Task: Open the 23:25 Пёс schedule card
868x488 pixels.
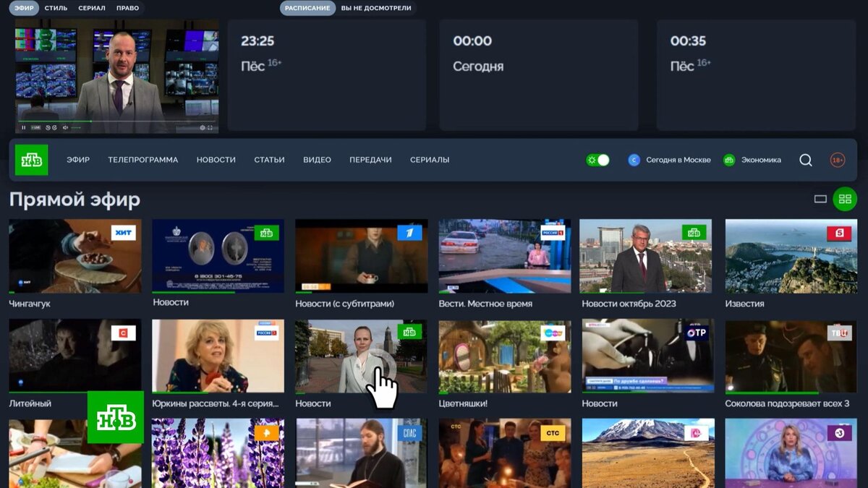Action: 327,75
